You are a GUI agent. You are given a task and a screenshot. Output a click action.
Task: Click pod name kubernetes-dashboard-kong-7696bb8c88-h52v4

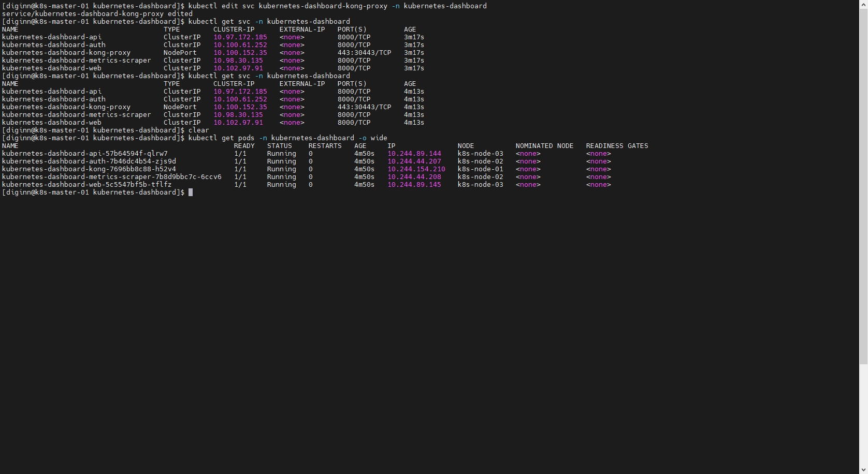89,169
